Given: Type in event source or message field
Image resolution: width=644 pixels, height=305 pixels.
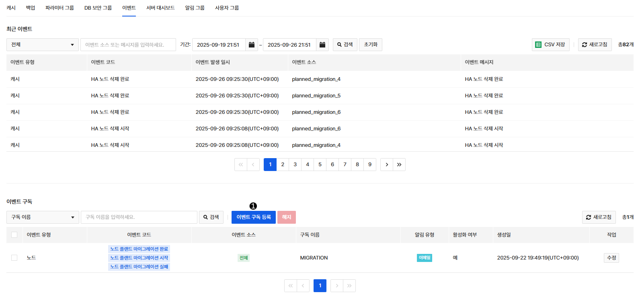Looking at the screenshot, I should pos(128,45).
